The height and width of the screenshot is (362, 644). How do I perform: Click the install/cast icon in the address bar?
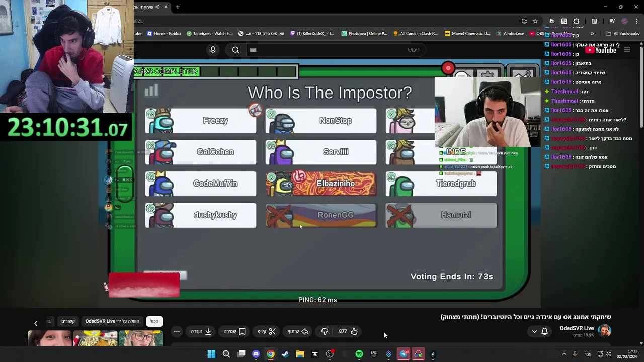tap(524, 21)
